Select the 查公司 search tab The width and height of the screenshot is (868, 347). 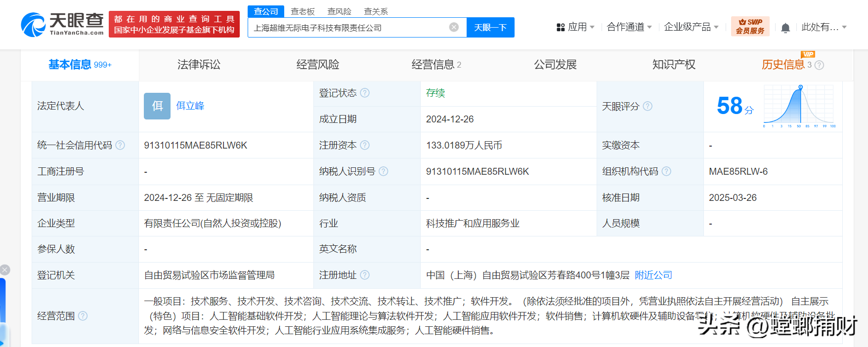coord(266,11)
